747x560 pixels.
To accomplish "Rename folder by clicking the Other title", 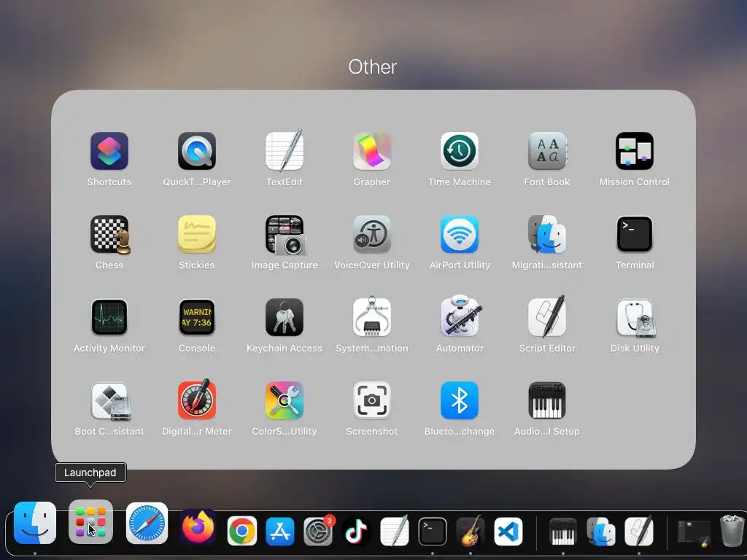I will (x=373, y=66).
